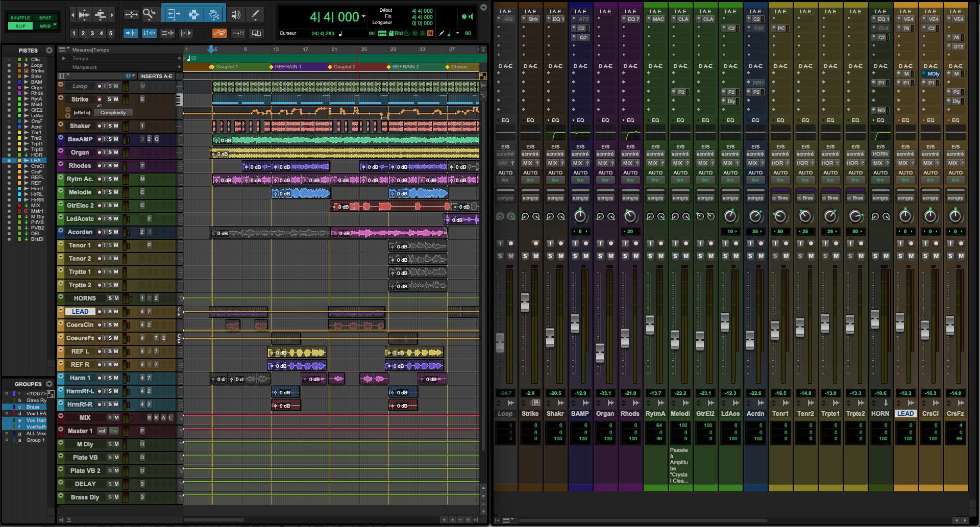Image resolution: width=980 pixels, height=527 pixels.
Task: Mute the MIX track
Action: (116, 418)
